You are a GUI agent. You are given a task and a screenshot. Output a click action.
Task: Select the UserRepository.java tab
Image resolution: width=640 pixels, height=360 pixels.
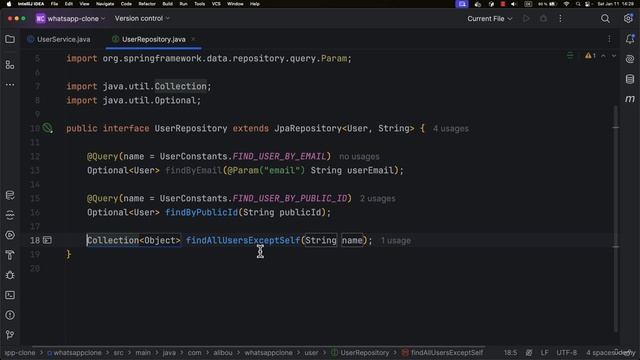[153, 39]
